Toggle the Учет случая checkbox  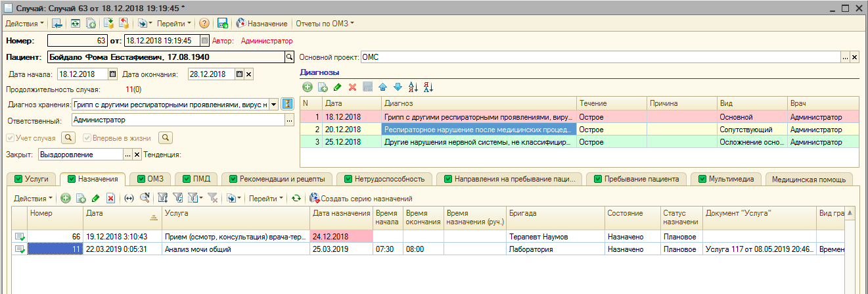[10, 138]
